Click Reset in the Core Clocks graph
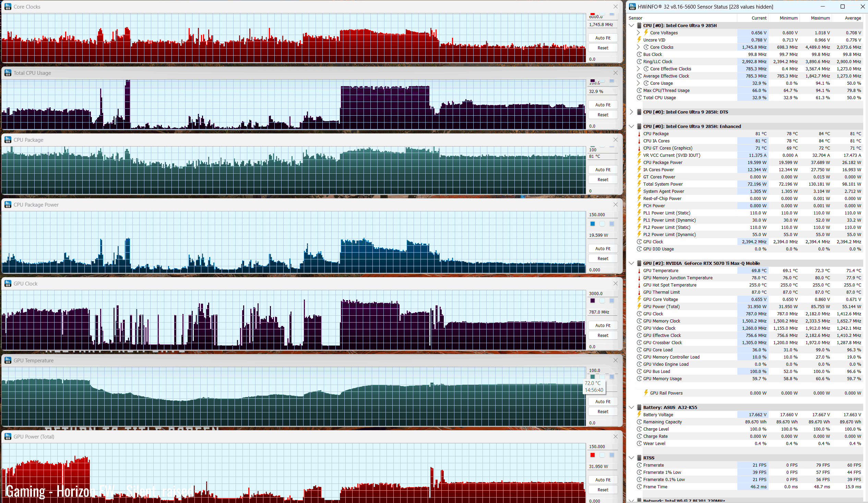 pyautogui.click(x=603, y=48)
